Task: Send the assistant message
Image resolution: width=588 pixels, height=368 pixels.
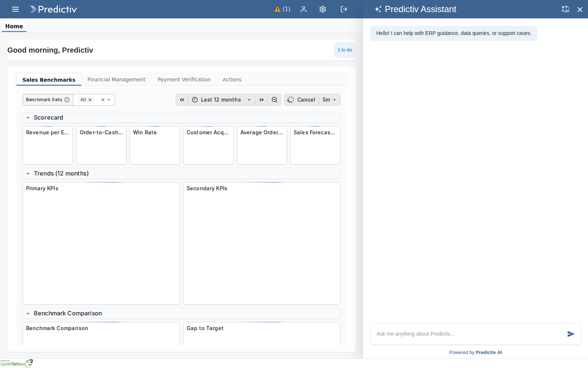Action: coord(571,334)
